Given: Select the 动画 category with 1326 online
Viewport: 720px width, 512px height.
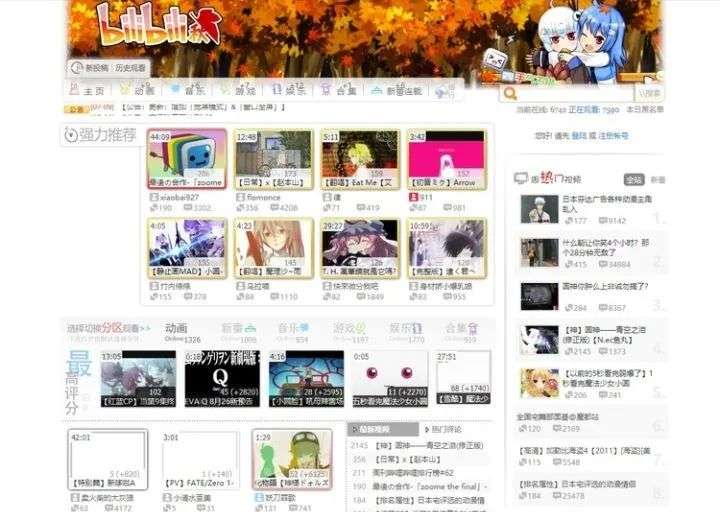Looking at the screenshot, I should point(182,332).
